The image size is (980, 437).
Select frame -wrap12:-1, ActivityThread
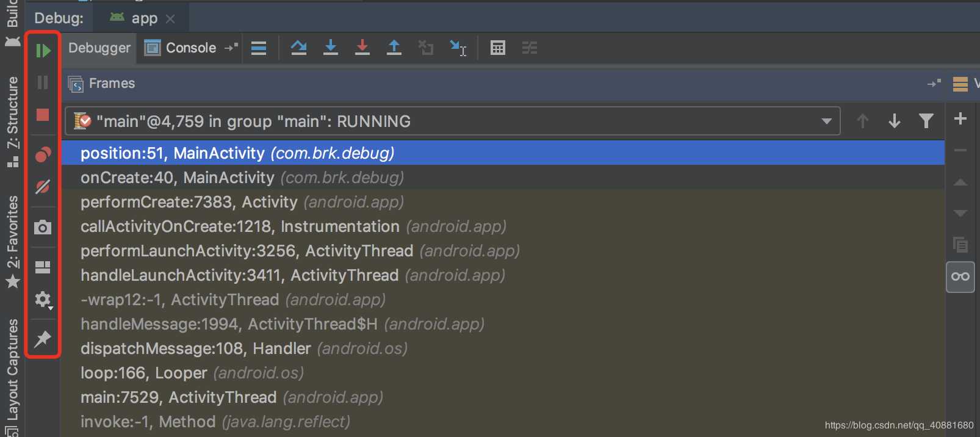click(x=503, y=299)
